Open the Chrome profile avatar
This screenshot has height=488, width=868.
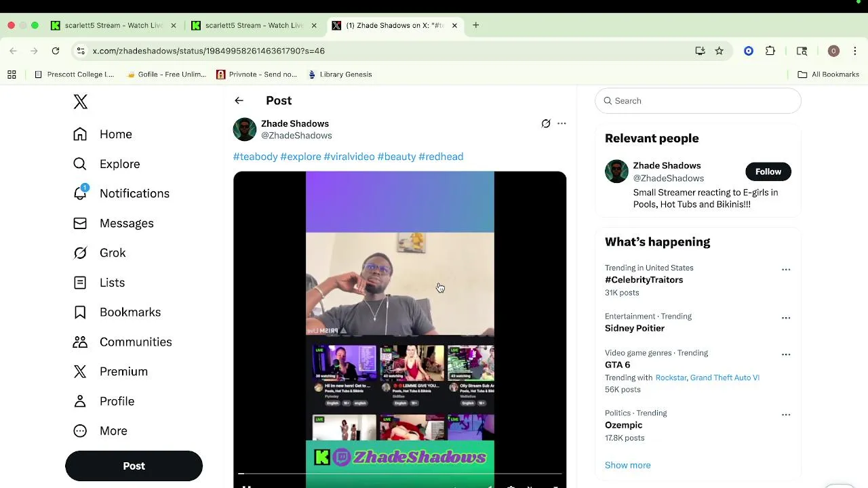[x=833, y=51]
